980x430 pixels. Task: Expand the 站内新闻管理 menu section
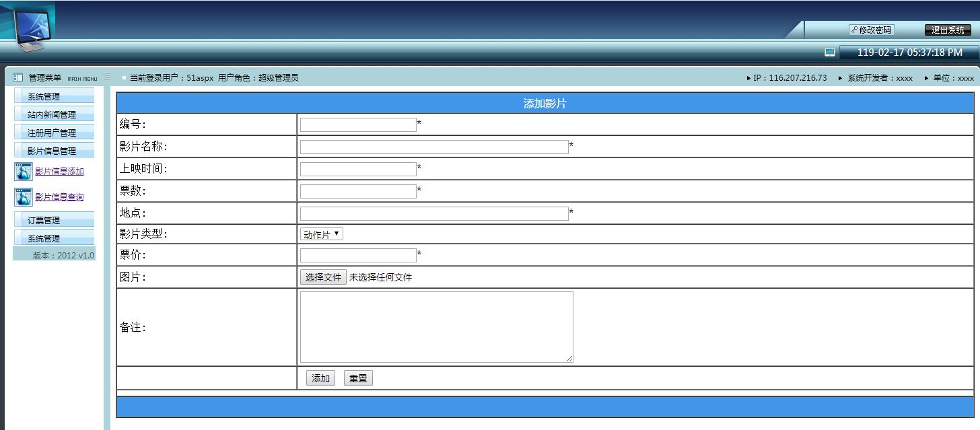pos(53,115)
